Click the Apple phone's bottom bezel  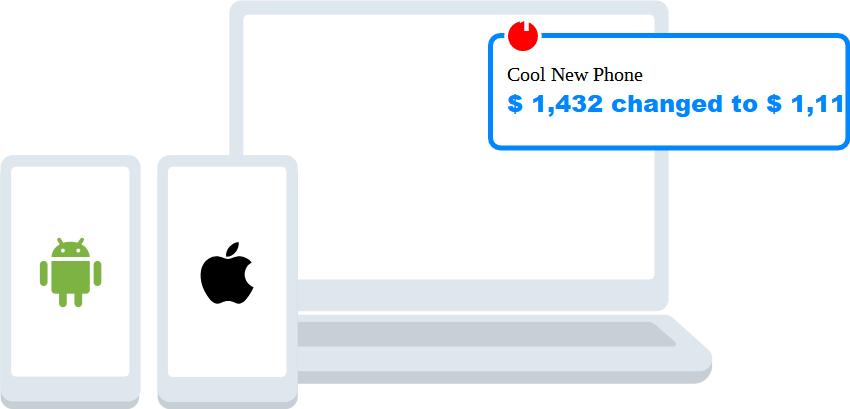click(x=227, y=389)
